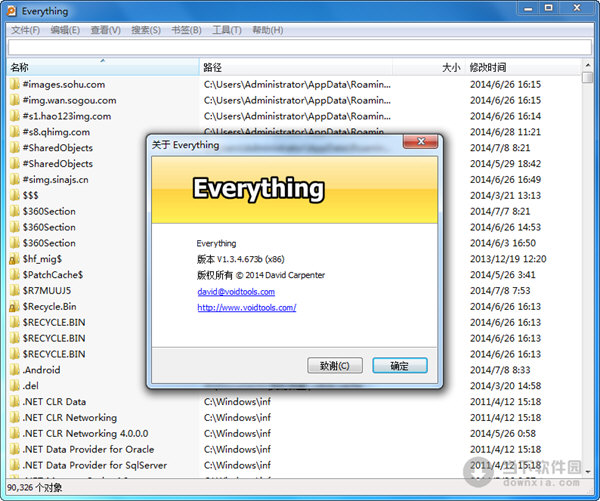Click folder icon beside .Android
This screenshot has height=501, width=600.
[x=15, y=370]
